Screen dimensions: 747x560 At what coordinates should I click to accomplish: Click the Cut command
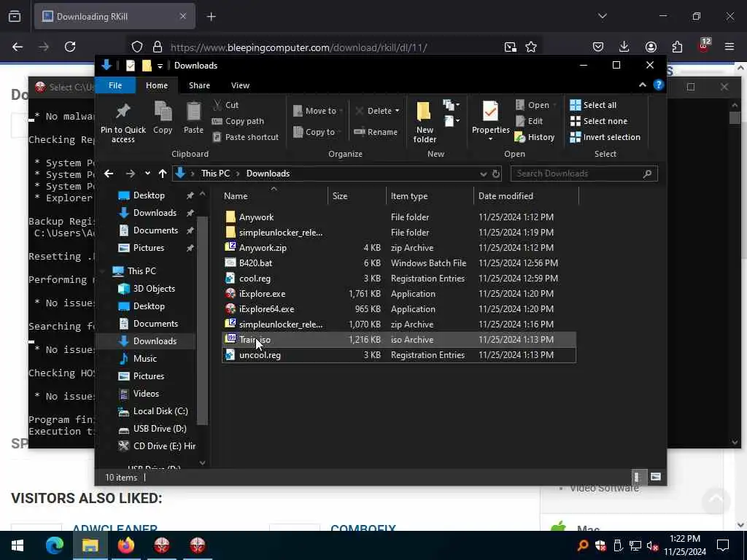[x=226, y=105]
